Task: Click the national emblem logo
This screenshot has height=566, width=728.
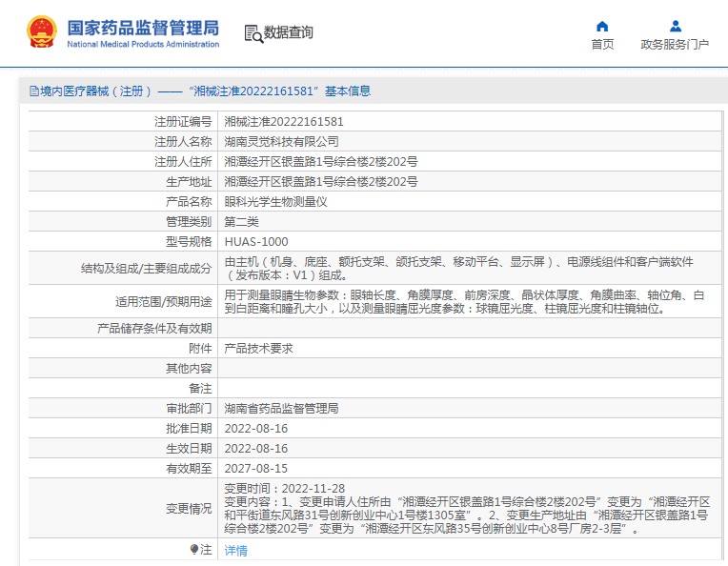Action: (42, 31)
